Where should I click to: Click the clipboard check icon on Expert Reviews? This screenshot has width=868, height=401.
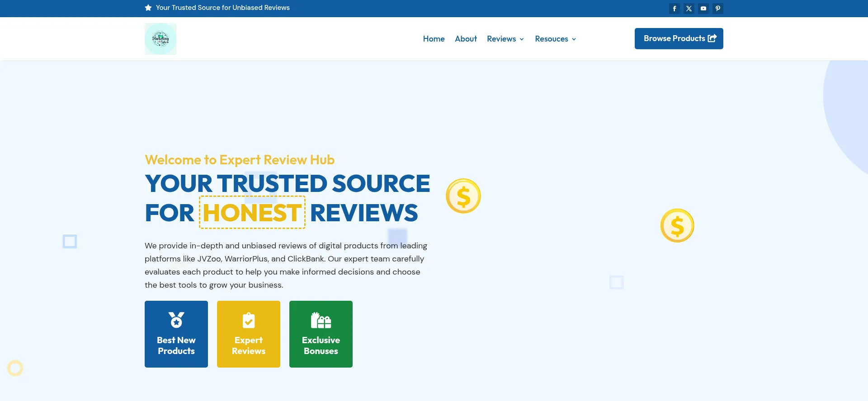(x=249, y=320)
